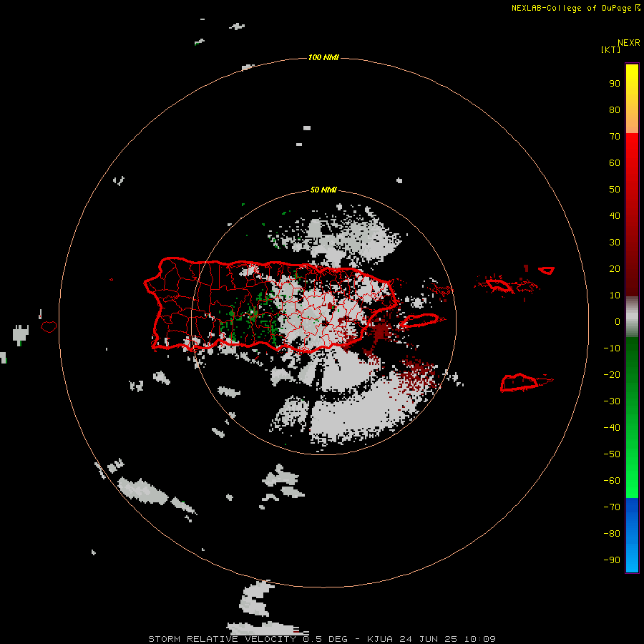Click the gray zero-velocity segment of color bar
Screen dimensions: 644x644
click(x=632, y=317)
